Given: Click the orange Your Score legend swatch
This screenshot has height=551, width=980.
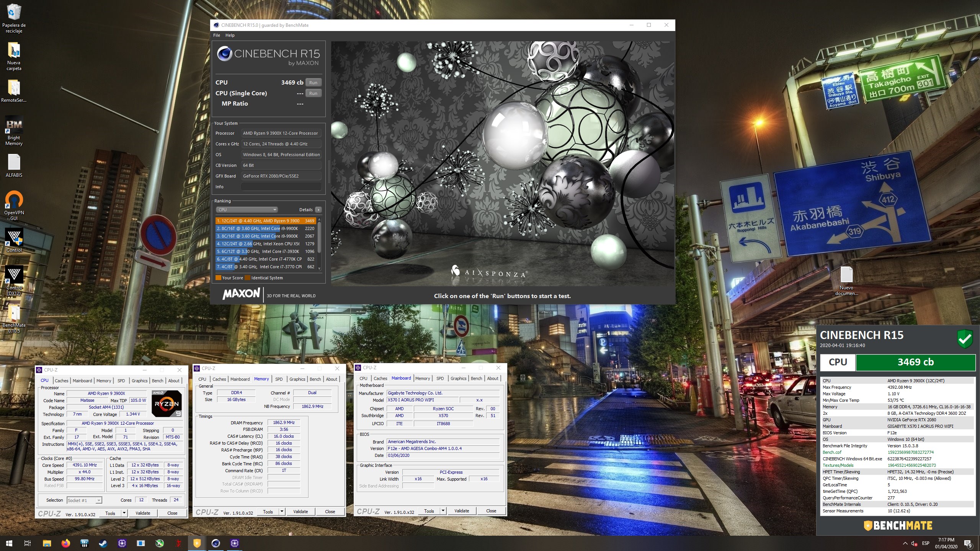Looking at the screenshot, I should pyautogui.click(x=218, y=278).
